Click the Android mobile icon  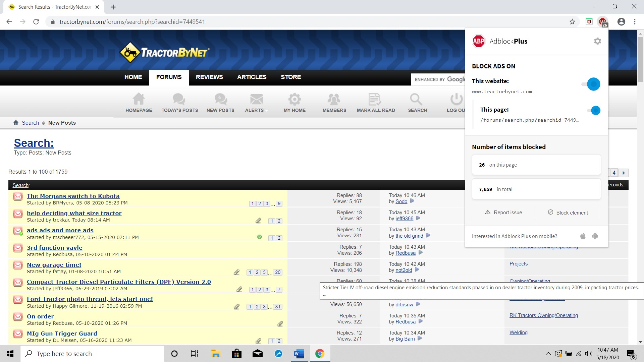tap(595, 236)
